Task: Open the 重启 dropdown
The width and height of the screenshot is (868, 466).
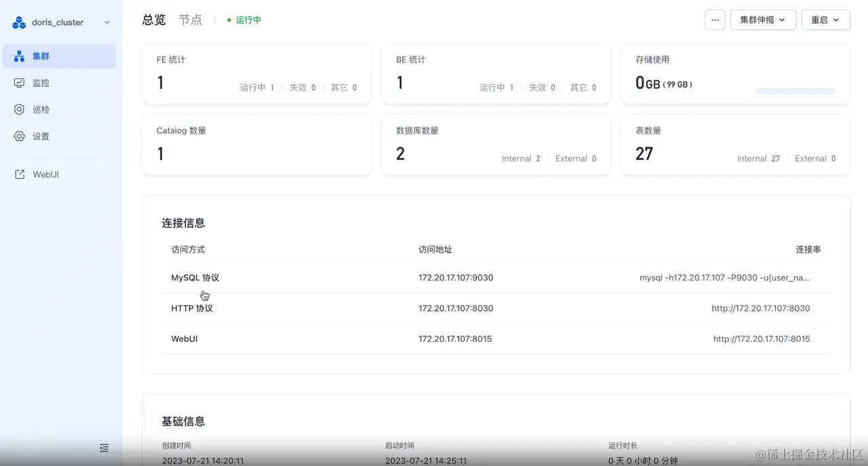Action: (x=825, y=20)
